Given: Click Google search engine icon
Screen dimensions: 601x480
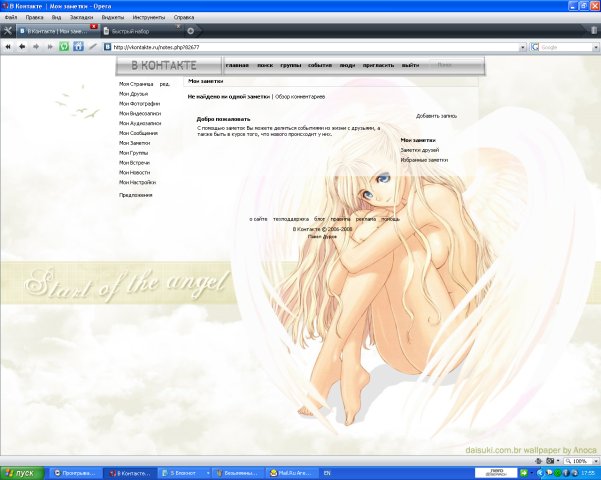Looking at the screenshot, I should pyautogui.click(x=535, y=47).
